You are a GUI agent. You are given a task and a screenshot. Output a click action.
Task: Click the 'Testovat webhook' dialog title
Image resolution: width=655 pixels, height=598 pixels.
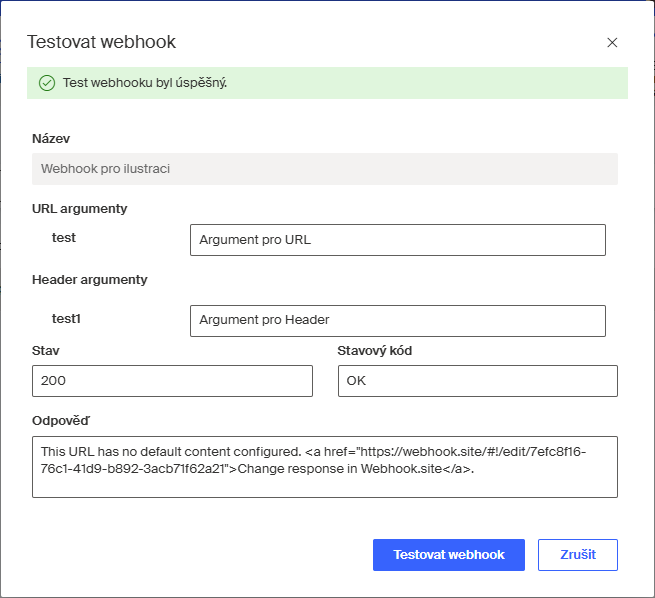102,42
